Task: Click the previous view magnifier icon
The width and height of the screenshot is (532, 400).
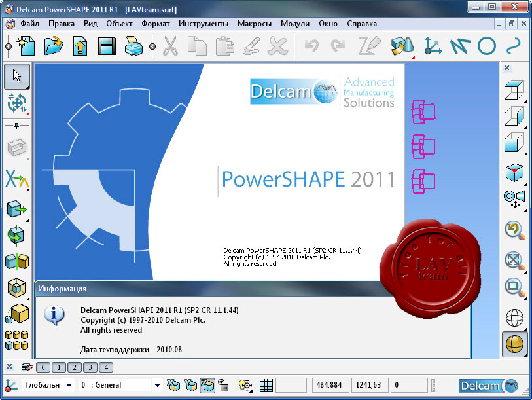Action: click(x=514, y=230)
